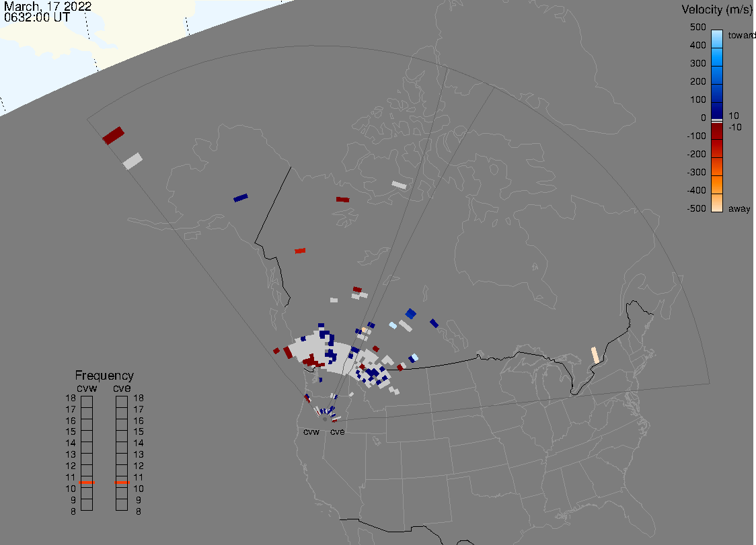Click the "cve" radar station label on map
This screenshot has width=756, height=545.
(x=338, y=432)
